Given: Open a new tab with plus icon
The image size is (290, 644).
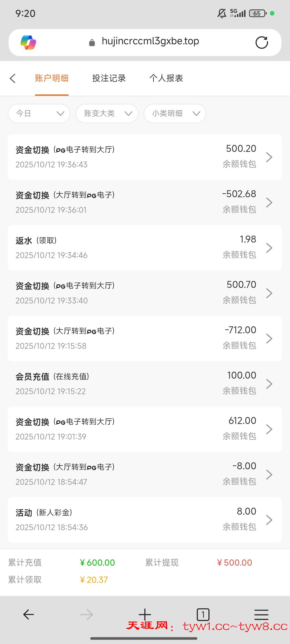Looking at the screenshot, I should pyautogui.click(x=145, y=614).
